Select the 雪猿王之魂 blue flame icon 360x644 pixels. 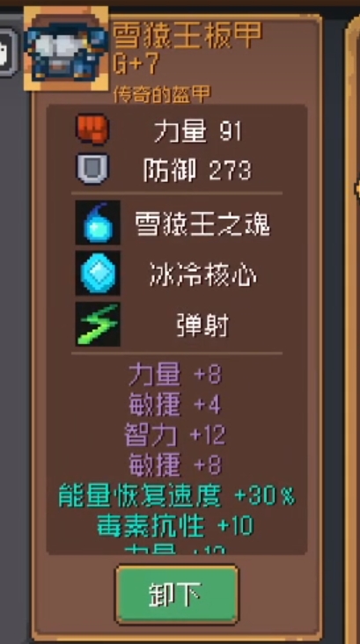pyautogui.click(x=98, y=223)
